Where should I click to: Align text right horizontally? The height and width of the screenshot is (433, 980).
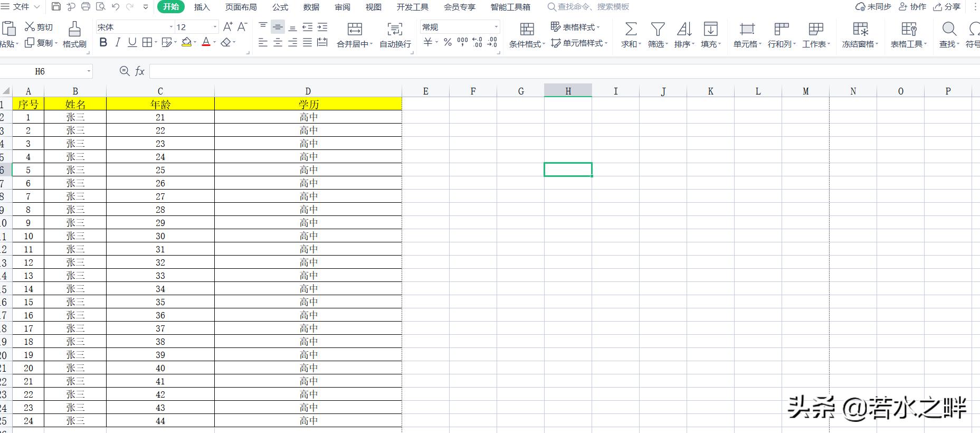tap(292, 42)
